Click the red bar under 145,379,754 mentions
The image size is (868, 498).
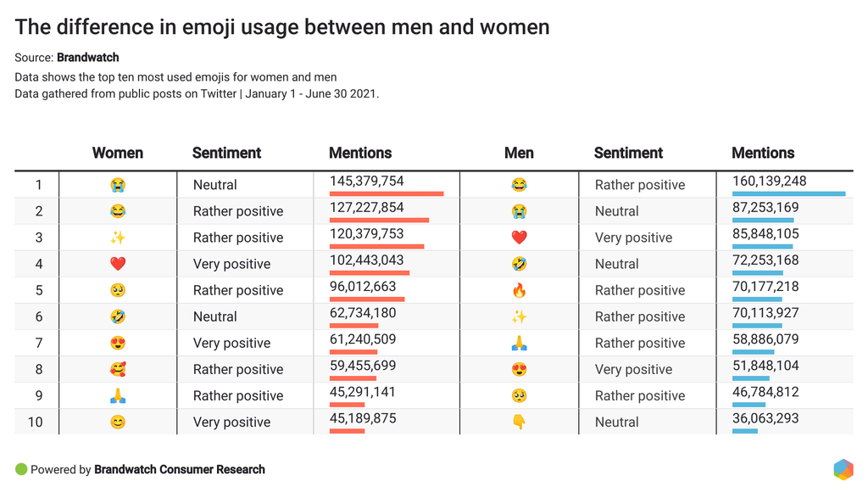pos(387,193)
